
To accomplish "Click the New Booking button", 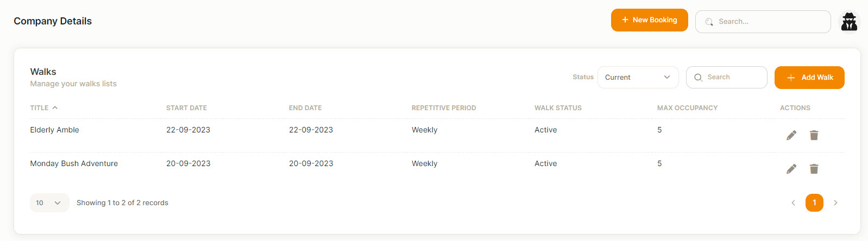I will point(650,20).
